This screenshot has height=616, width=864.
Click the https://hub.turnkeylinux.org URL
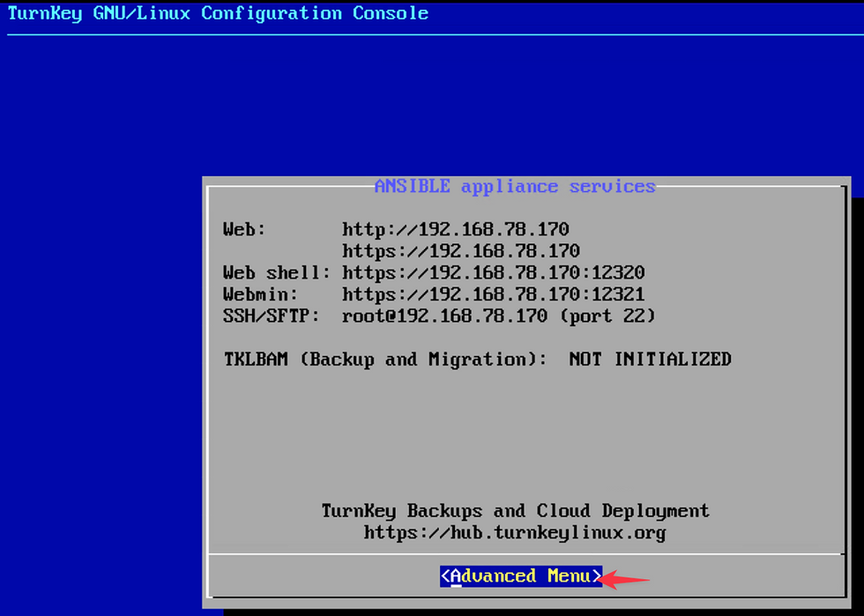515,533
